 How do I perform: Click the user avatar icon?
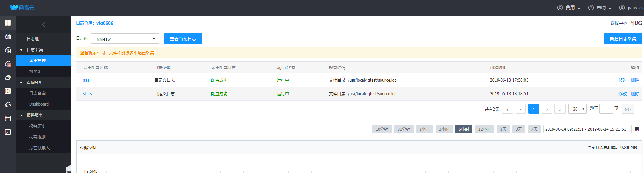click(622, 8)
